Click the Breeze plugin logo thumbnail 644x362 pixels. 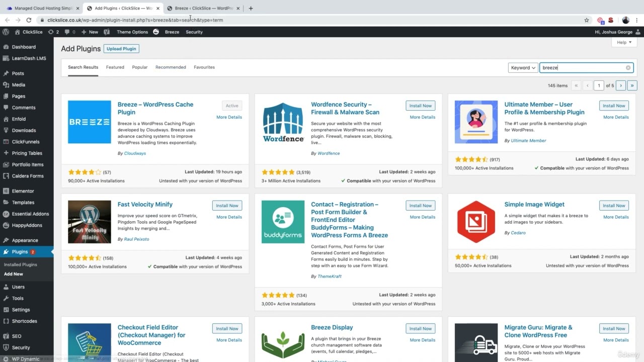point(90,122)
